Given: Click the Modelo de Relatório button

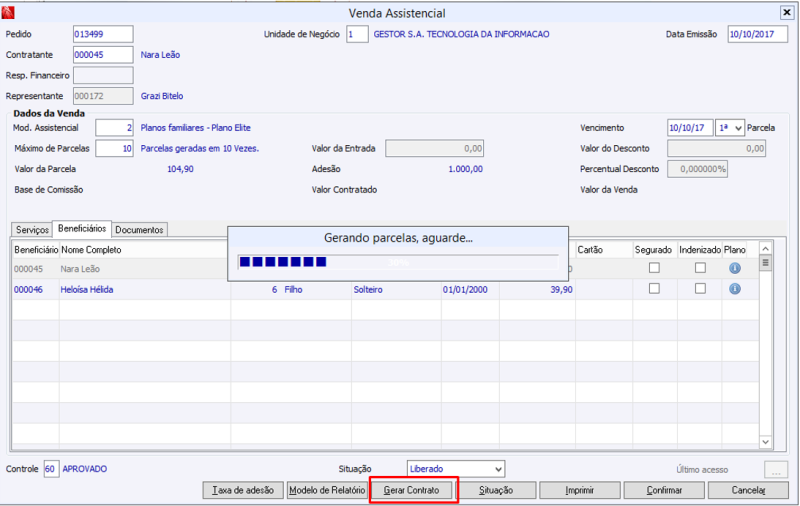Looking at the screenshot, I should point(327,490).
